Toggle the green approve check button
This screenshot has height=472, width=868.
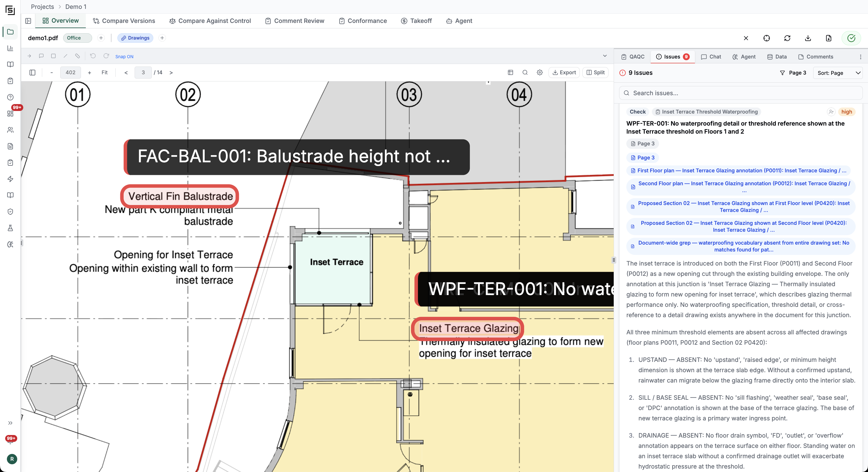click(851, 38)
